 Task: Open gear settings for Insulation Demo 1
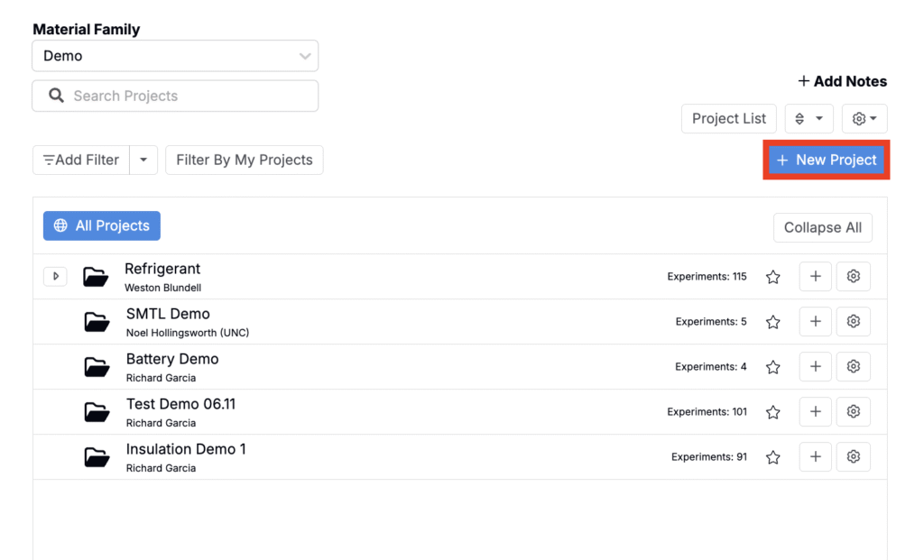(x=853, y=456)
